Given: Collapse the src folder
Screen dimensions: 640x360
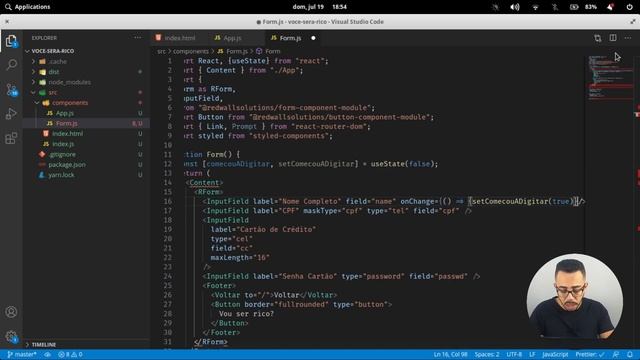Looking at the screenshot, I should (87, 93).
